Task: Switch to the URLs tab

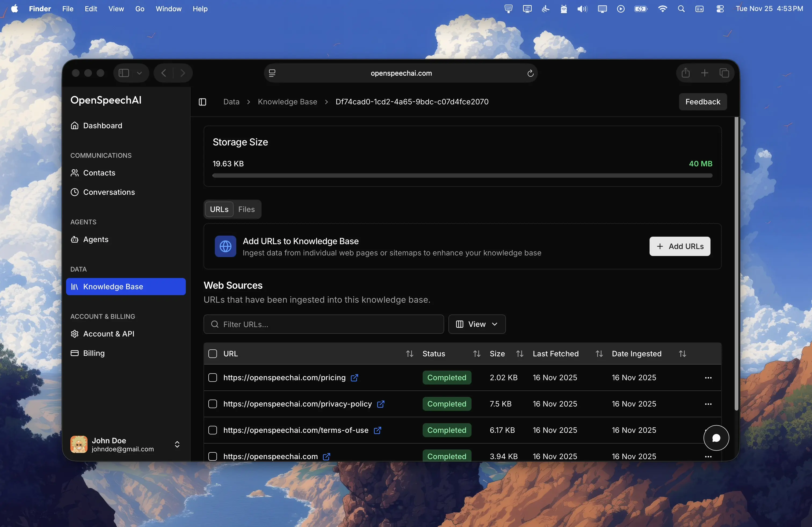Action: pos(219,209)
